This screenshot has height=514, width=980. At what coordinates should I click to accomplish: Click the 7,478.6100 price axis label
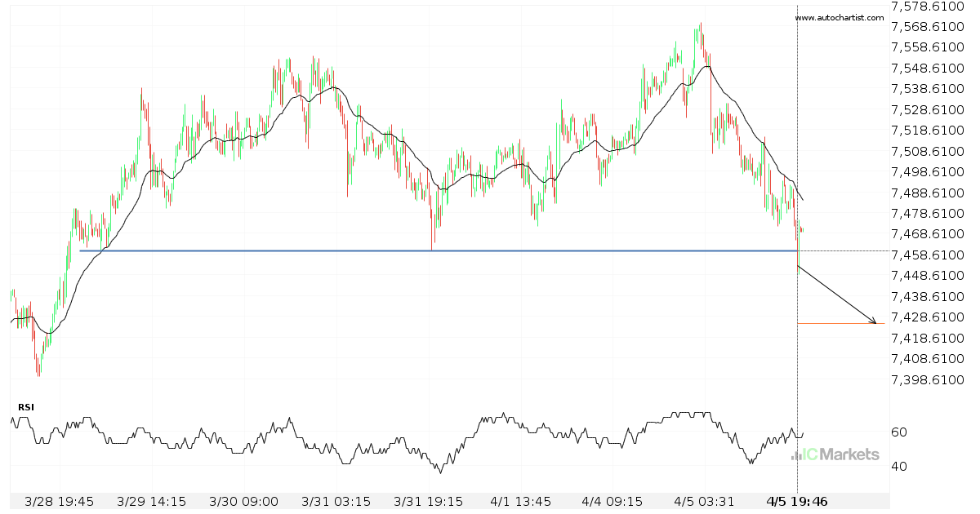coord(929,213)
